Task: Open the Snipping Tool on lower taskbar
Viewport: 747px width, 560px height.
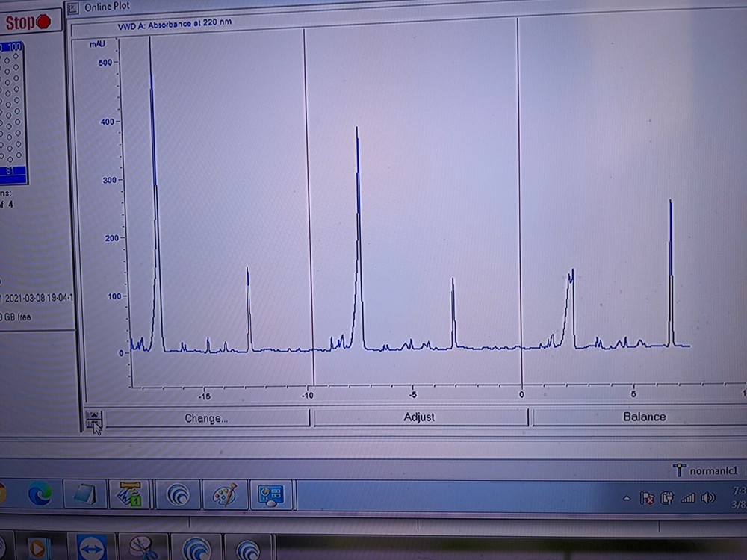Action: pos(141,550)
